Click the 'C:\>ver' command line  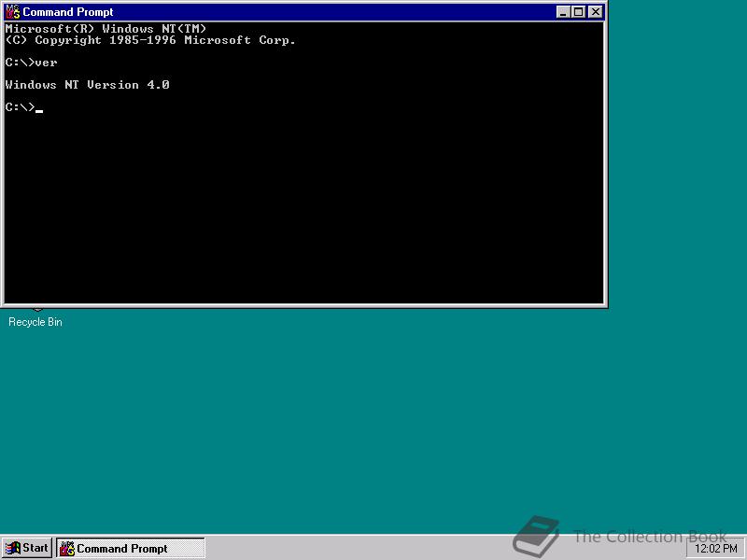click(32, 63)
